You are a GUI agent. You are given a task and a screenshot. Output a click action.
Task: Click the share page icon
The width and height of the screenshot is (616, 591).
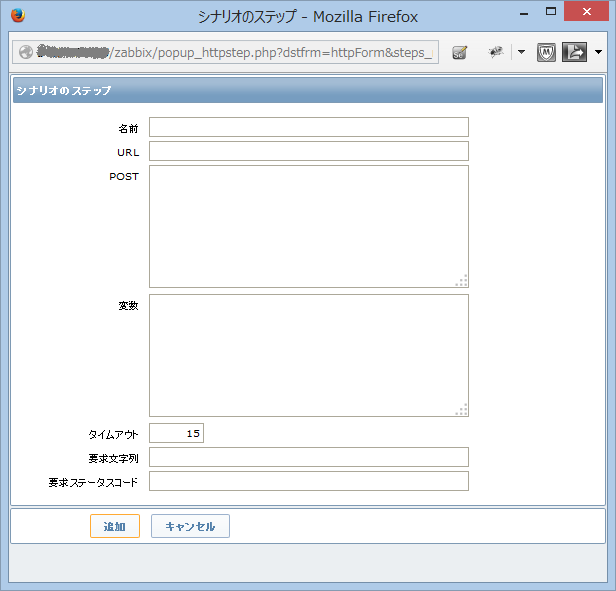[574, 52]
